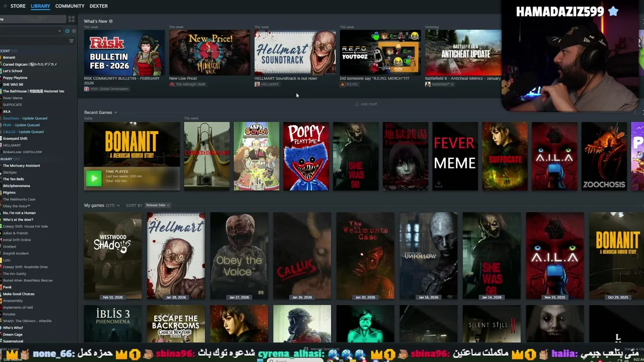This screenshot has width=644, height=362.
Task: Select Zoochosis cover in Recent Games
Action: pyautogui.click(x=604, y=156)
